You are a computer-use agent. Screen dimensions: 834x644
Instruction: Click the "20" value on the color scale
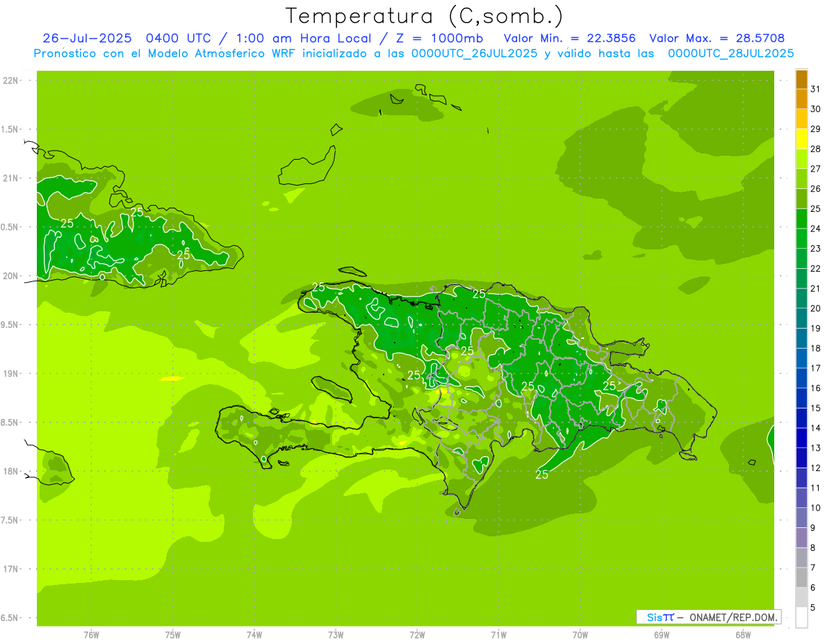point(815,308)
